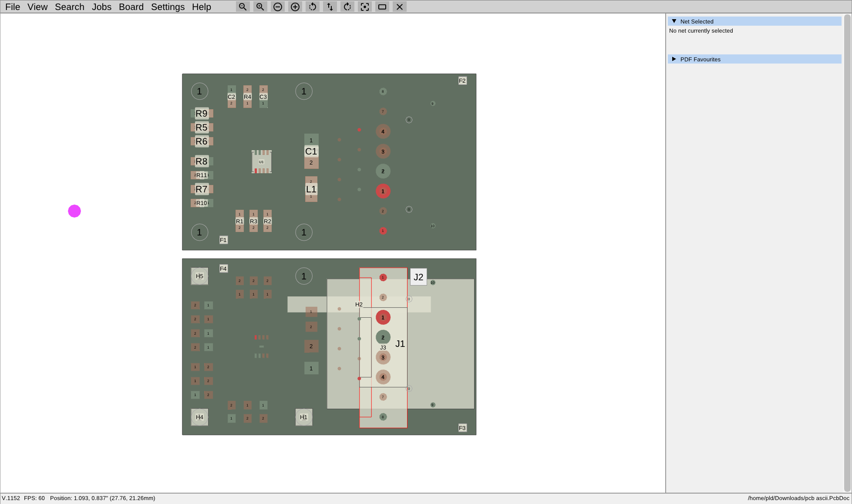Open the Board menu
The height and width of the screenshot is (504, 852).
coord(131,7)
